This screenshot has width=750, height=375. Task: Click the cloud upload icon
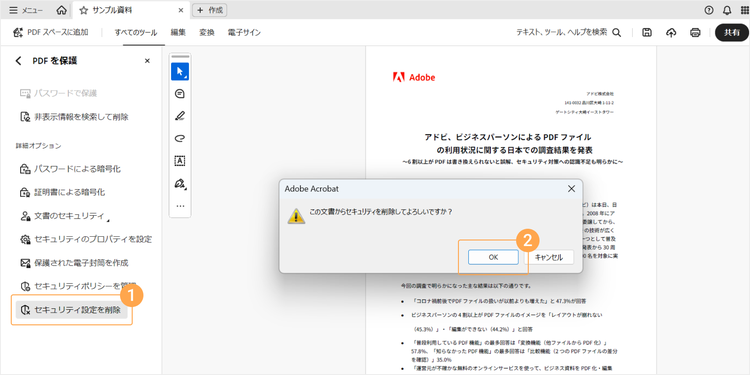(x=671, y=33)
